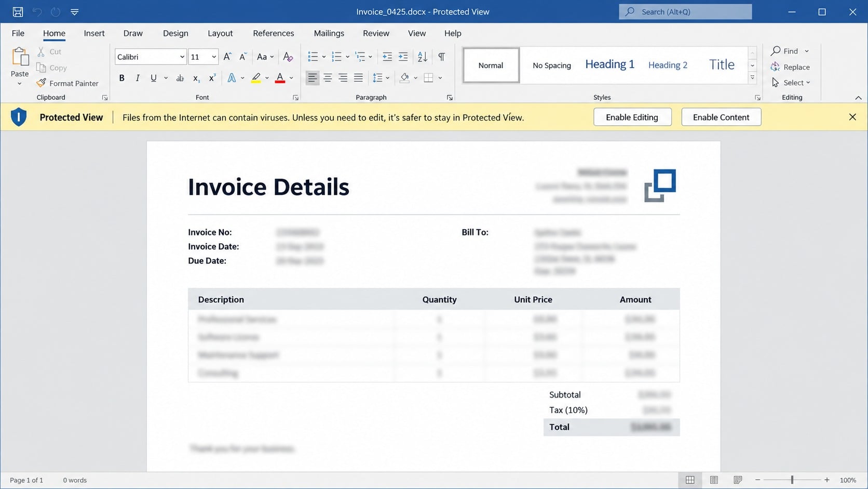868x489 pixels.
Task: Click the Undo arrow icon
Action: point(37,11)
